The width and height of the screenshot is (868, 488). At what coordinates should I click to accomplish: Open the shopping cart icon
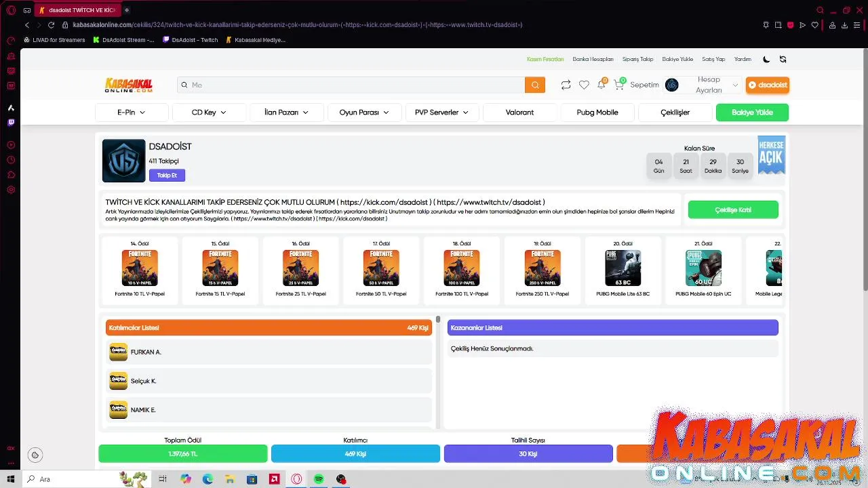click(x=618, y=85)
